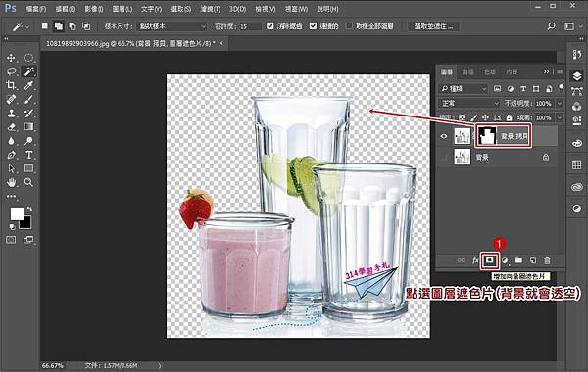Open the 影像(I) Image menu
The width and height of the screenshot is (588, 372).
[94, 9]
